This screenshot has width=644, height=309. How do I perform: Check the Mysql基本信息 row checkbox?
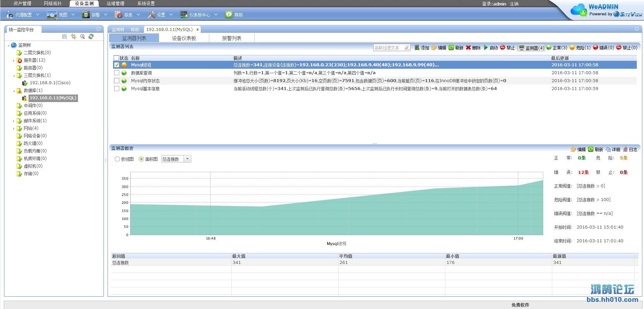(117, 88)
